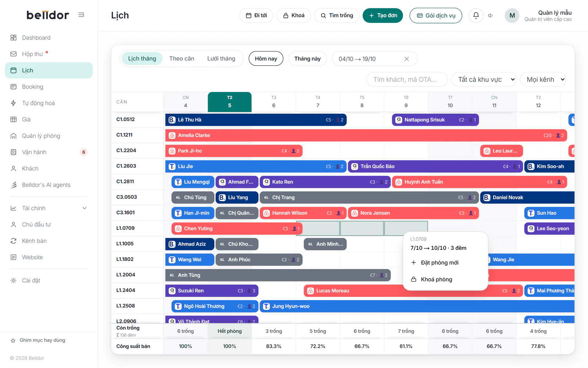Open Anh Tùng booking in L1.2004
588x368 pixels.
pyautogui.click(x=278, y=275)
